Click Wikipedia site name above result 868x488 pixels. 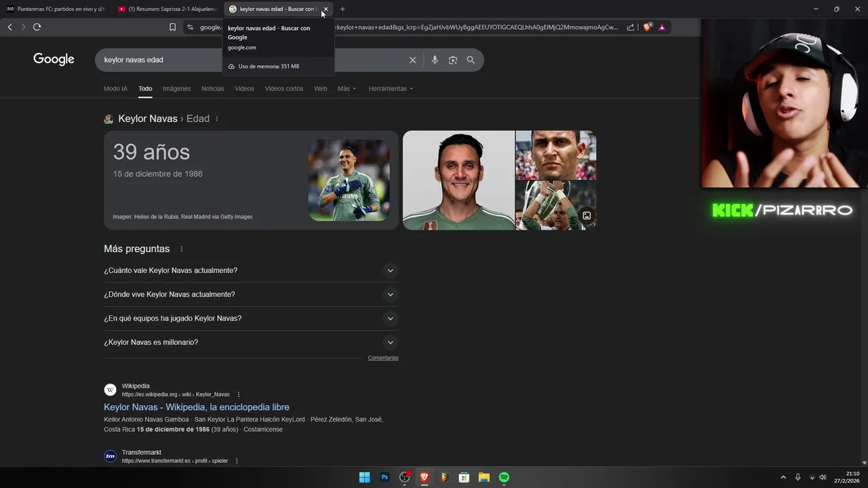(136, 386)
